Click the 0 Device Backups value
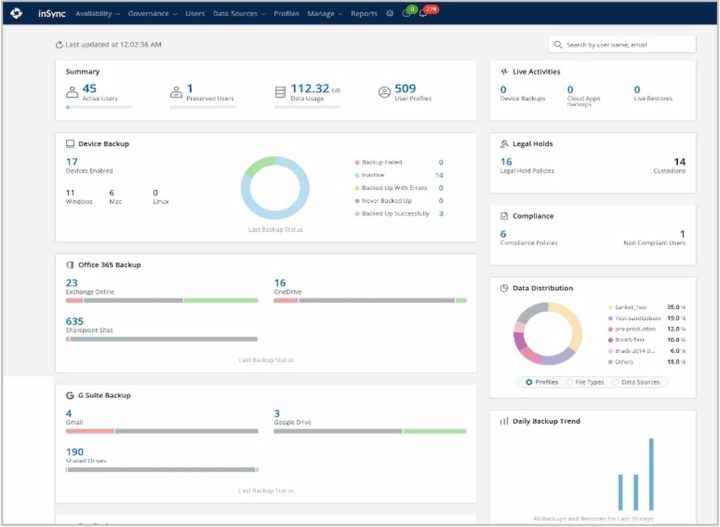This screenshot has width=720, height=527. (x=503, y=90)
